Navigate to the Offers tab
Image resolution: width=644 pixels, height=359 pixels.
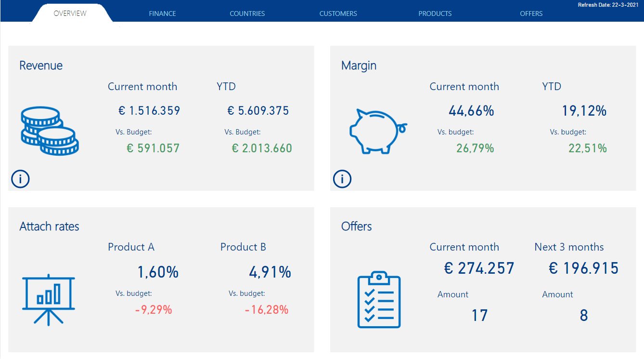[531, 13]
